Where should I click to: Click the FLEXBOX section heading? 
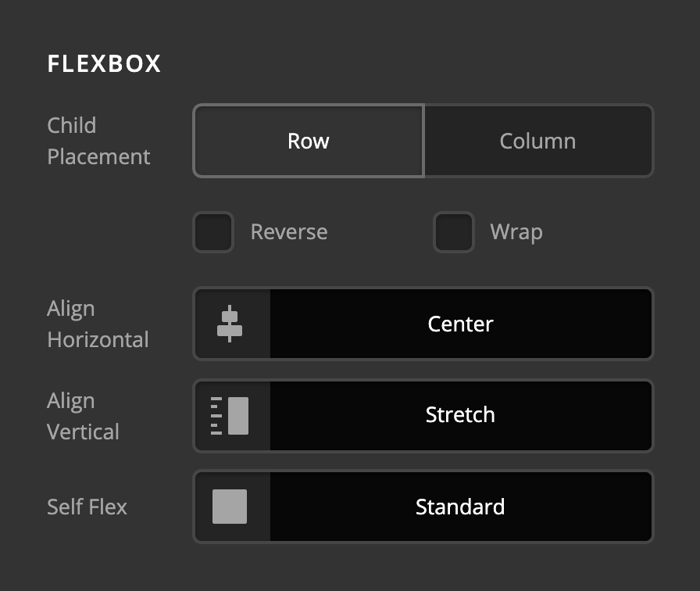coord(104,63)
